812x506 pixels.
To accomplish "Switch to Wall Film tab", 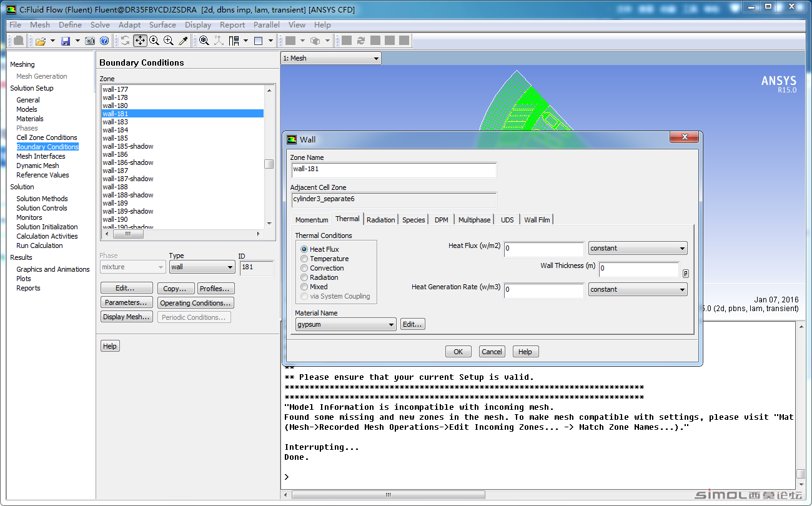I will (537, 220).
